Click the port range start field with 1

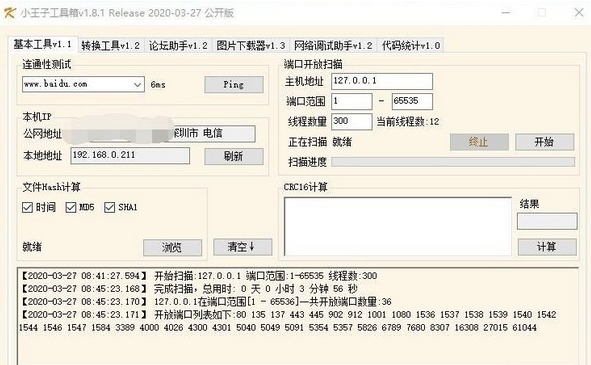(352, 101)
